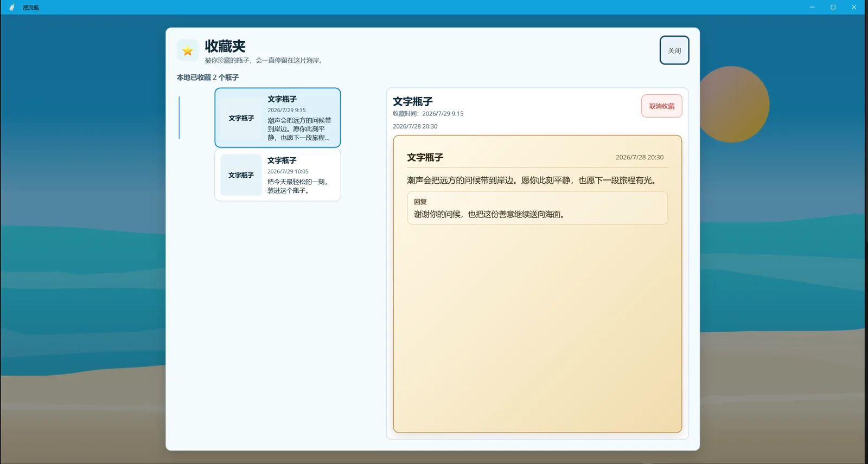868x464 pixels.
Task: Click the 漂流瓶 app icon in title bar
Action: 11,8
